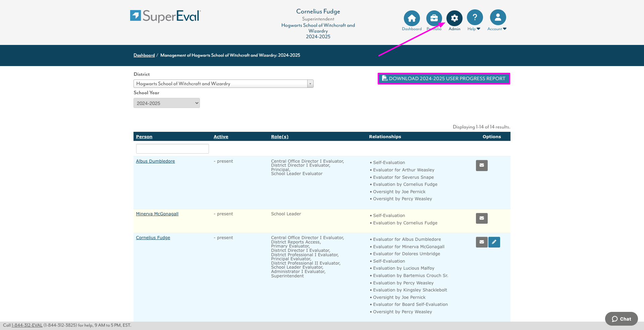
Task: Click 'Evaluator for Arthur Weasley' relationship text
Action: tap(404, 170)
